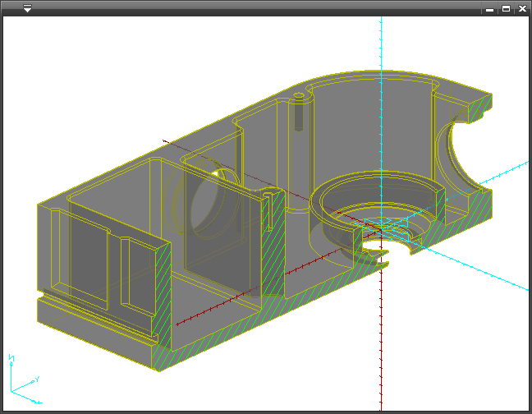Close the CAD viewport window
The image size is (532, 414).
pos(522,8)
